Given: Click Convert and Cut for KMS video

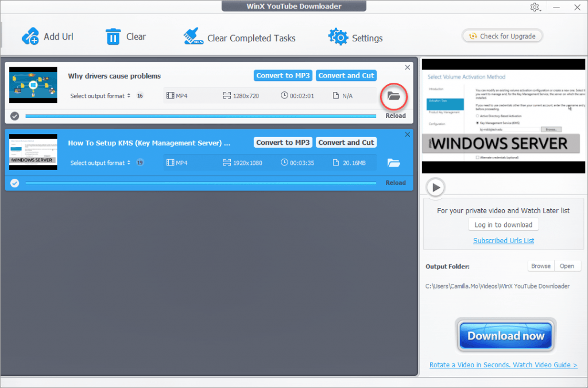Looking at the screenshot, I should 346,142.
